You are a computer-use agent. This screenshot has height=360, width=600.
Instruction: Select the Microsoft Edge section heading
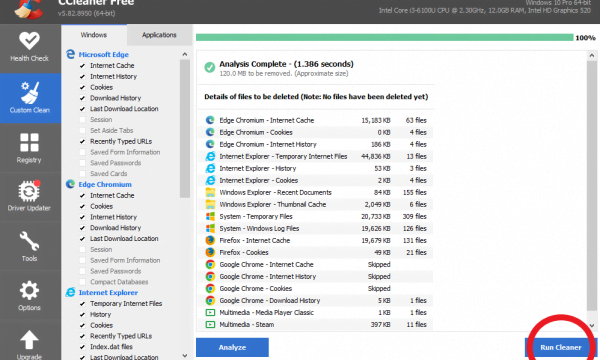104,54
